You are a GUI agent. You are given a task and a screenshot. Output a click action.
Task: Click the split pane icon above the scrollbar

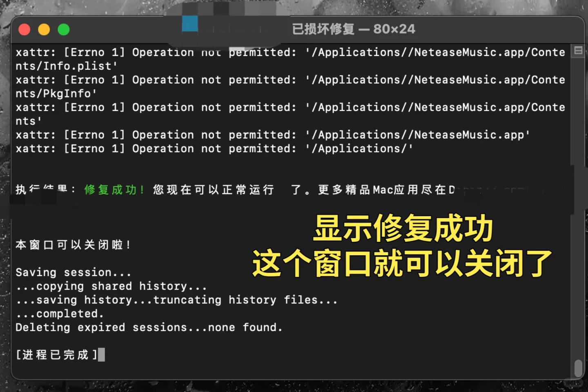click(x=578, y=51)
